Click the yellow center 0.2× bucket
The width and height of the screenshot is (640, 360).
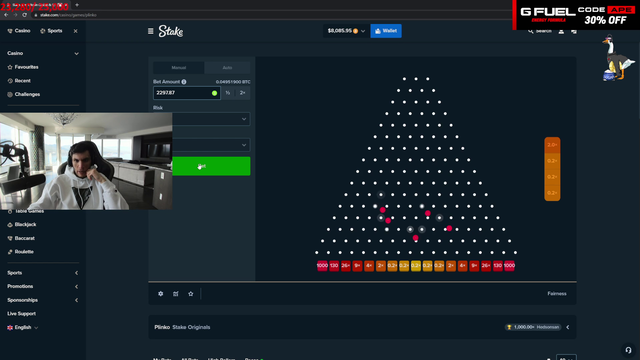pyautogui.click(x=416, y=266)
